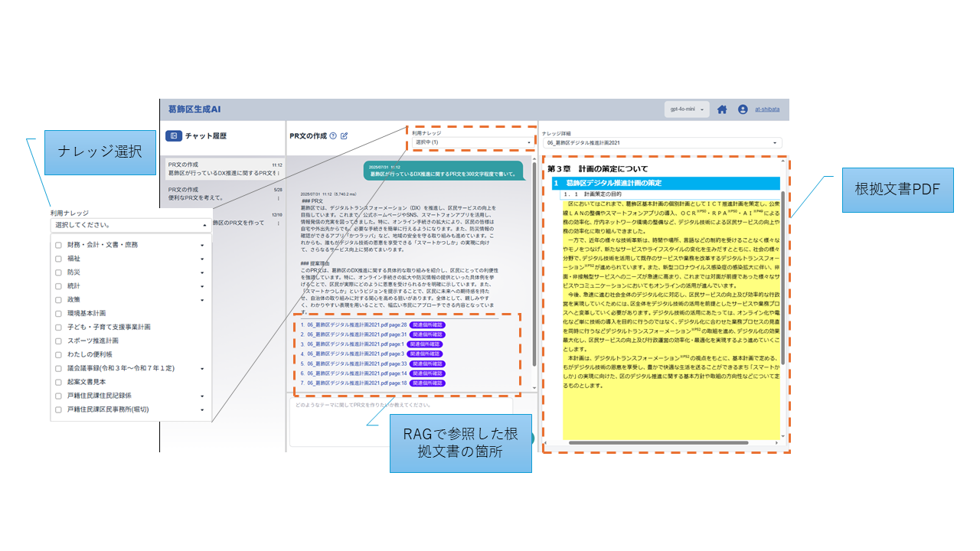Click the user account avatar icon
Image resolution: width=980 pixels, height=551 pixels.
coord(743,109)
